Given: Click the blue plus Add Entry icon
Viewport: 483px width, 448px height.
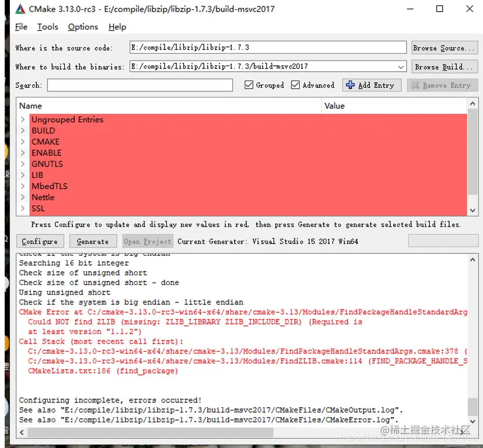Looking at the screenshot, I should pyautogui.click(x=350, y=85).
